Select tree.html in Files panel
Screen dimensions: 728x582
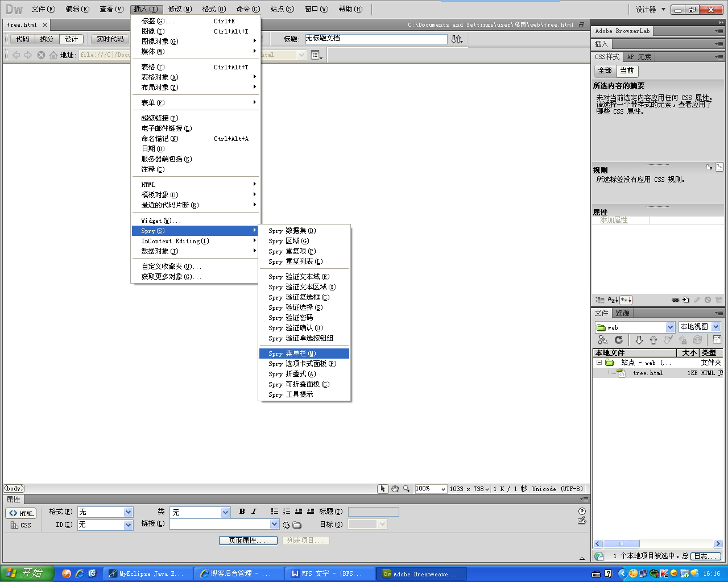pos(648,373)
